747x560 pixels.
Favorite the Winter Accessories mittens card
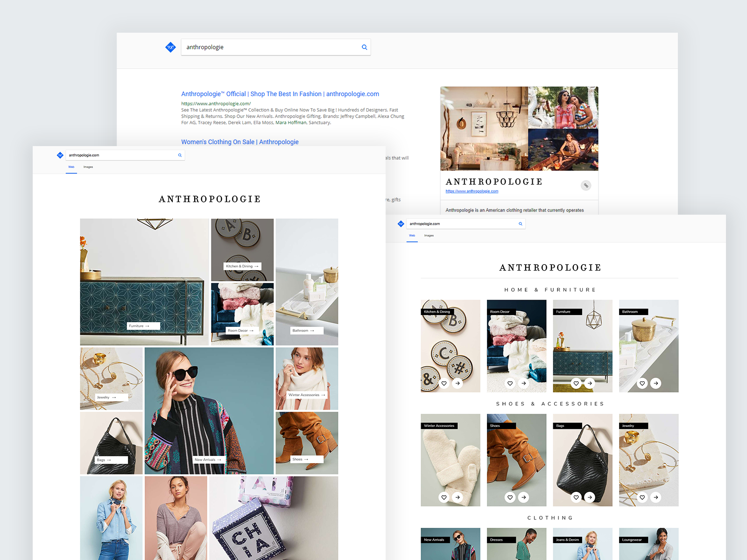tap(444, 497)
